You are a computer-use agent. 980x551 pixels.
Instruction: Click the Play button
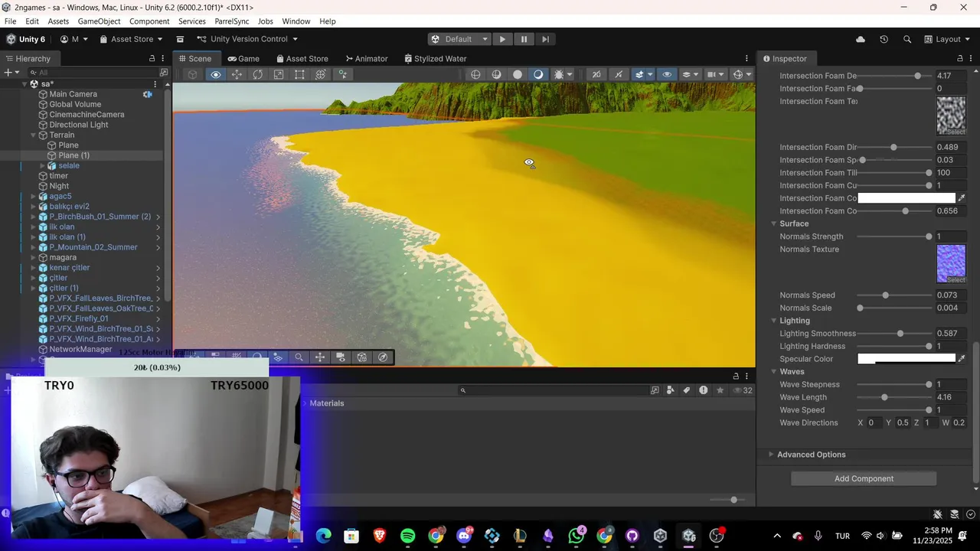[x=502, y=39]
